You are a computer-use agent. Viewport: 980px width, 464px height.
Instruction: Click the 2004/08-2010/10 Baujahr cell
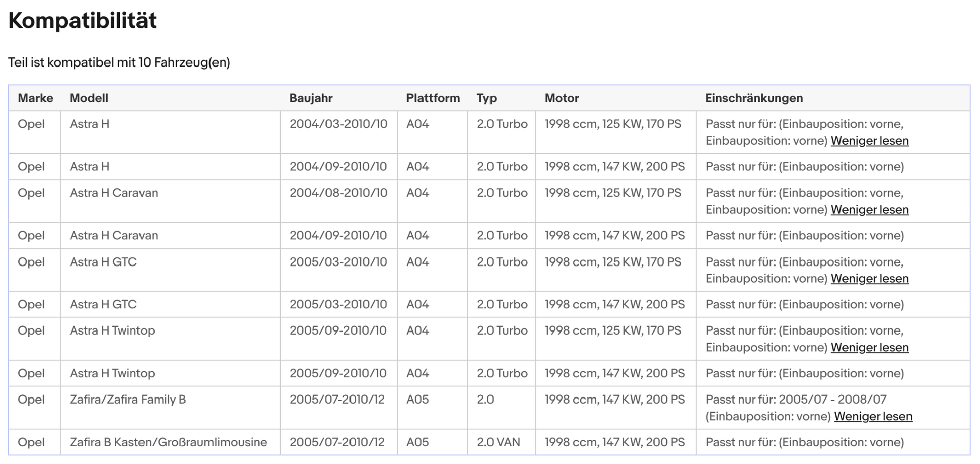pos(338,193)
